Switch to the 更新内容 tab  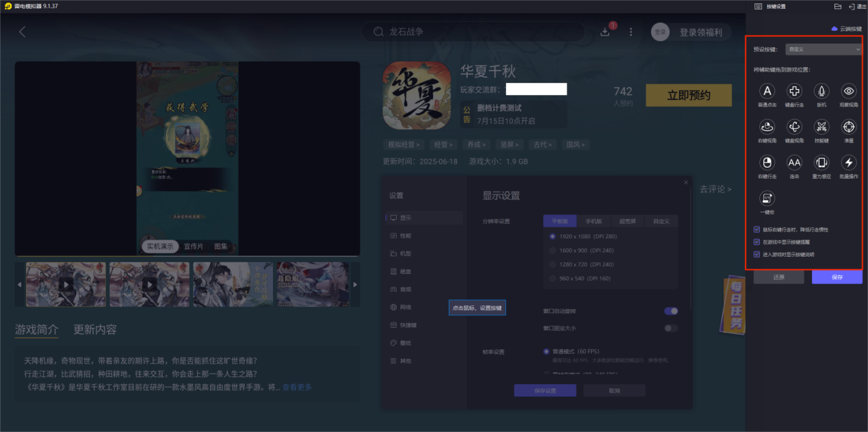95,329
